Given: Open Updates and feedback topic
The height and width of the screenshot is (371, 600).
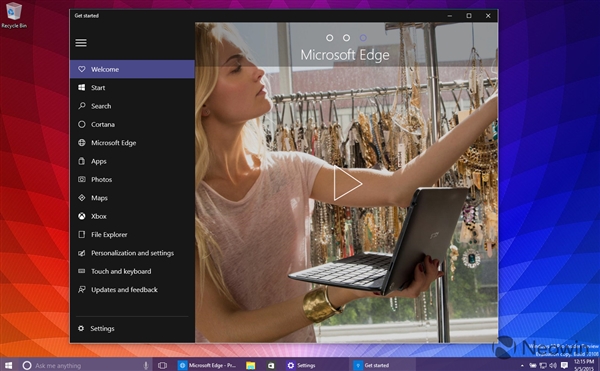Looking at the screenshot, I should 132,290.
